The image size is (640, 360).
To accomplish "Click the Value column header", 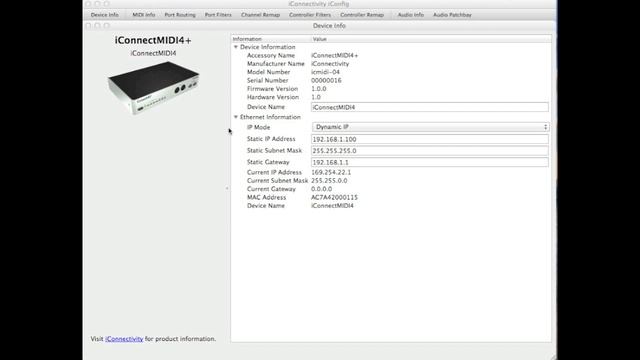I will (431, 39).
